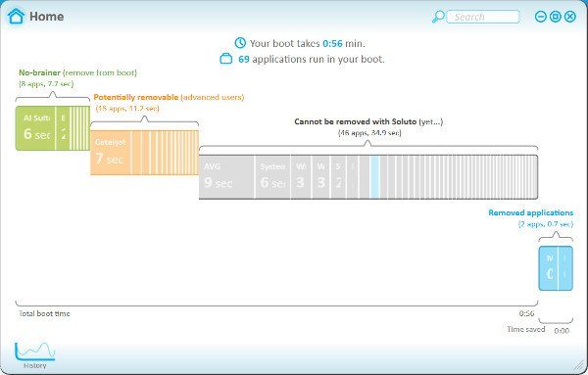Click the 0:00 time saved value
This screenshot has width=588, height=375.
(562, 330)
